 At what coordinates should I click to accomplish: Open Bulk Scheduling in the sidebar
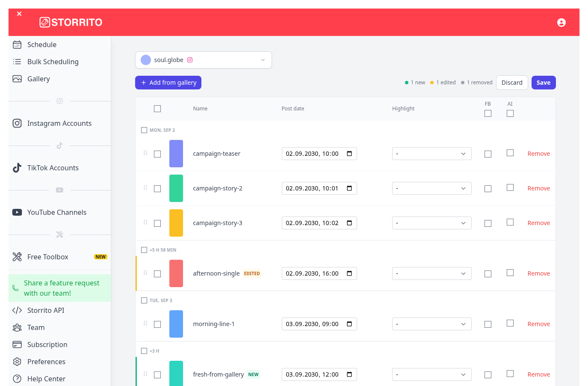tap(60, 62)
